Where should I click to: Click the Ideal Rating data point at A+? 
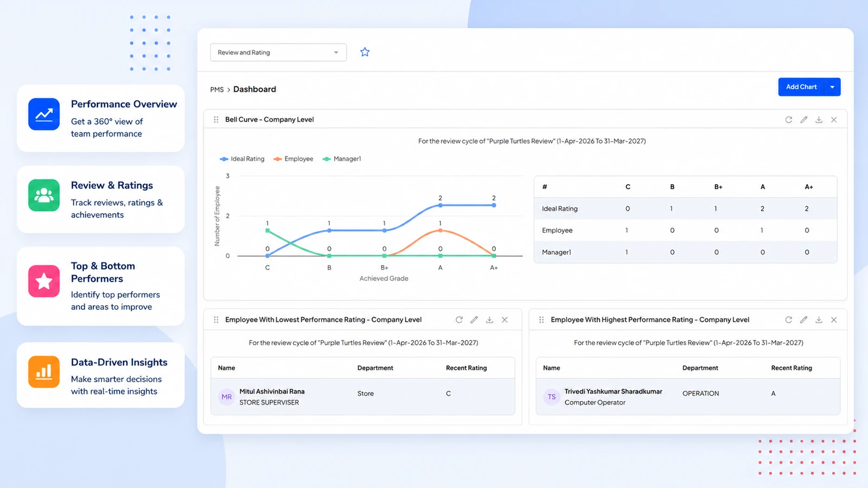494,206
